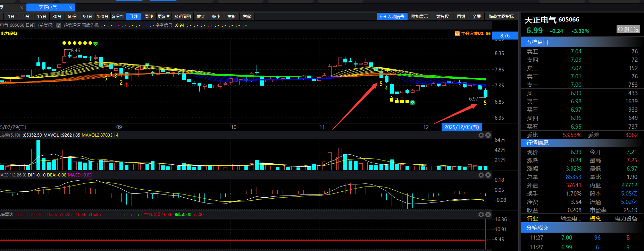Enable 全屏 fullscreen mode
This screenshot has width=644, height=251.
click(x=477, y=16)
